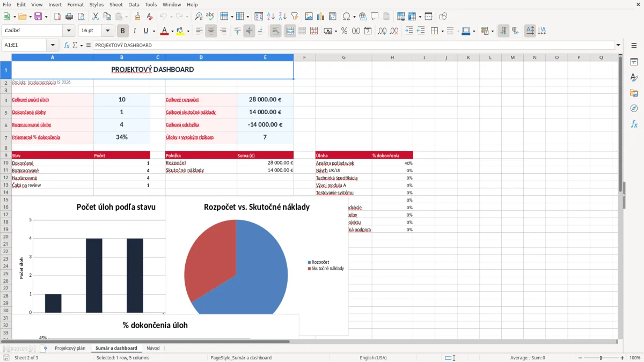The width and height of the screenshot is (644, 362).
Task: Click the zoom slider in status bar
Action: [601, 358]
